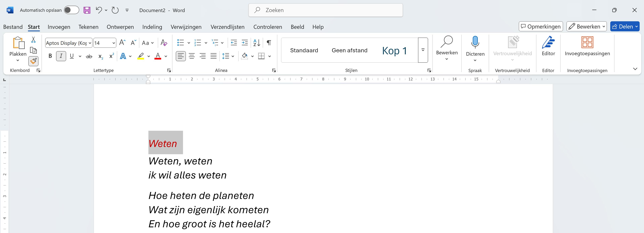Click the Clear Formatting icon
644x233 pixels.
tap(164, 43)
